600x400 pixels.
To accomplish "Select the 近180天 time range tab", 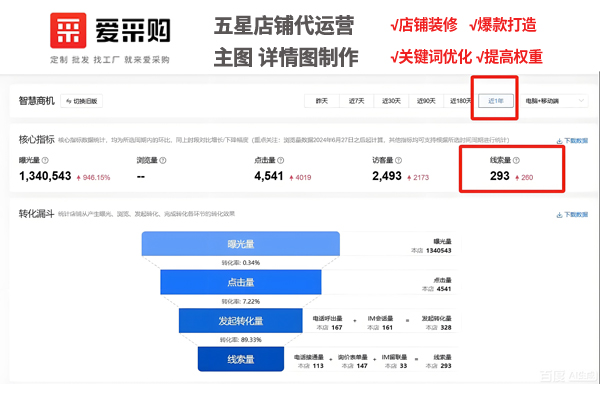I will click(x=460, y=101).
